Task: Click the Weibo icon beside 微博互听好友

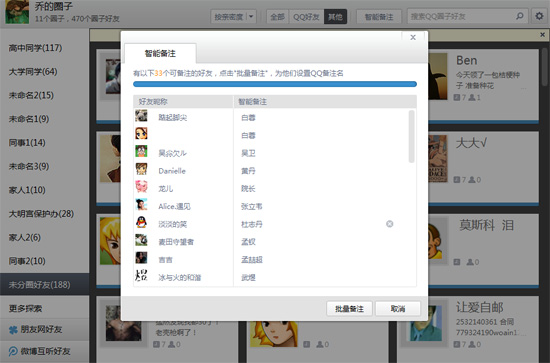Action: pyautogui.click(x=13, y=351)
